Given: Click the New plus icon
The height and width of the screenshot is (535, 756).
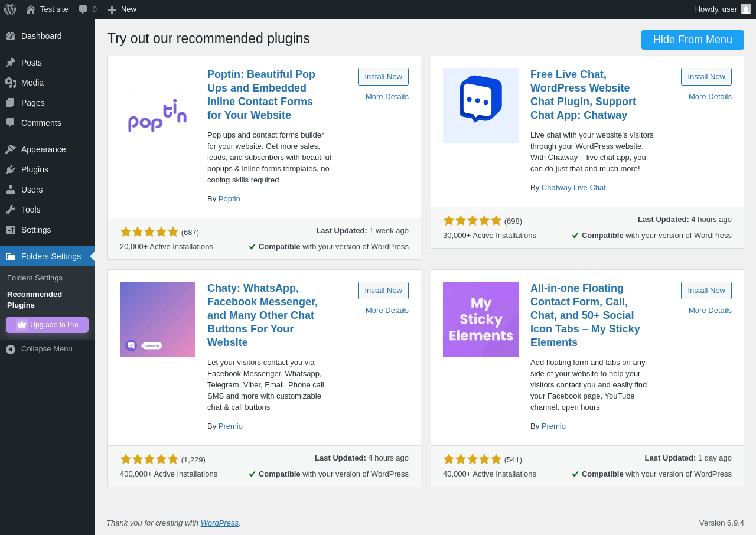Looking at the screenshot, I should (x=112, y=9).
